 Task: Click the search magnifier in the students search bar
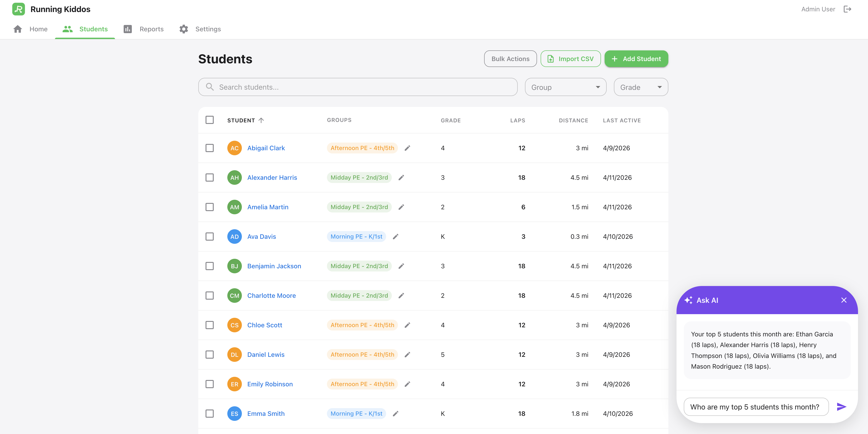tap(210, 87)
